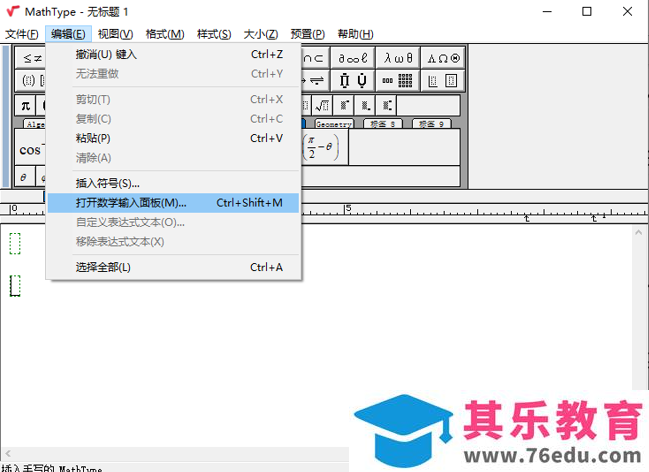Click the greyed 剪切(T) menu entry
Image resolution: width=649 pixels, height=472 pixels.
pos(173,99)
